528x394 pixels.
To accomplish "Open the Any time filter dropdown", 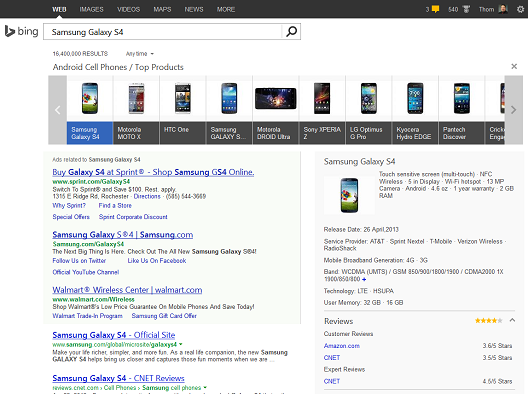I will pyautogui.click(x=139, y=54).
